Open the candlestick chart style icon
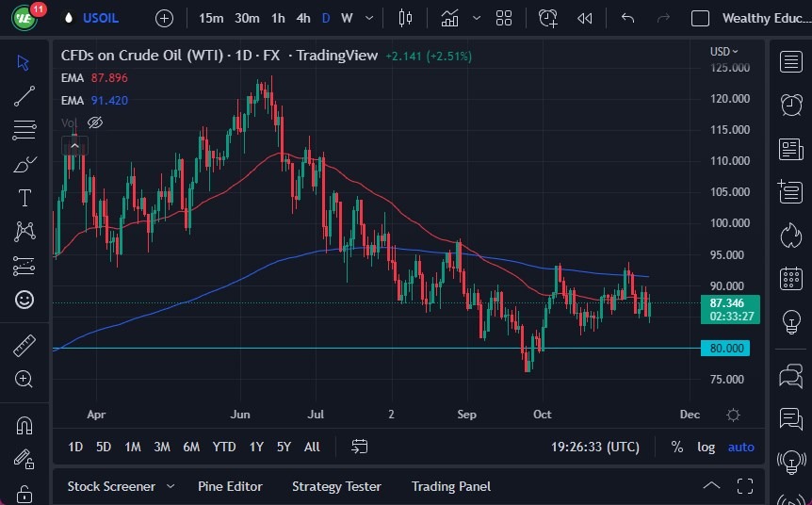Screen dimensions: 812x505 pyautogui.click(x=406, y=18)
